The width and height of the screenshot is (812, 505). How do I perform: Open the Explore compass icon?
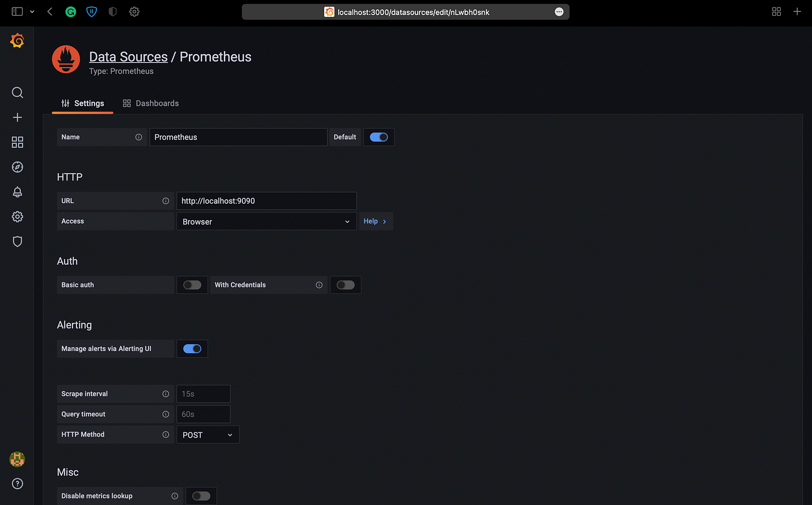[17, 167]
